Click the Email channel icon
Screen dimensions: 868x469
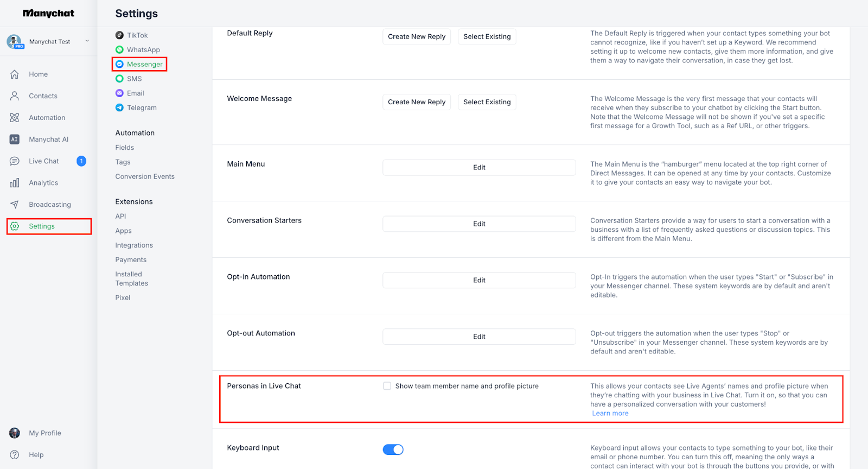(119, 93)
